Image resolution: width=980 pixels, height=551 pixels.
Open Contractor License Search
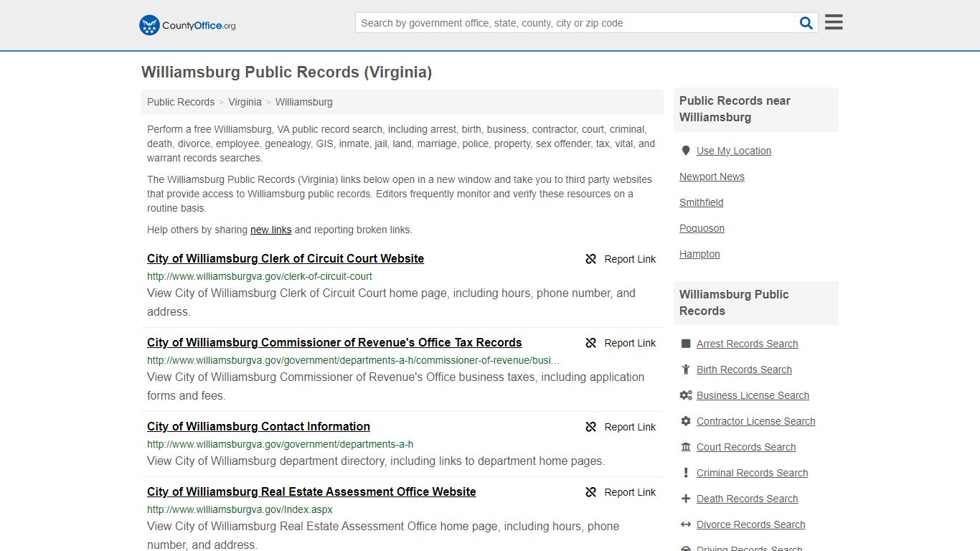pos(755,421)
